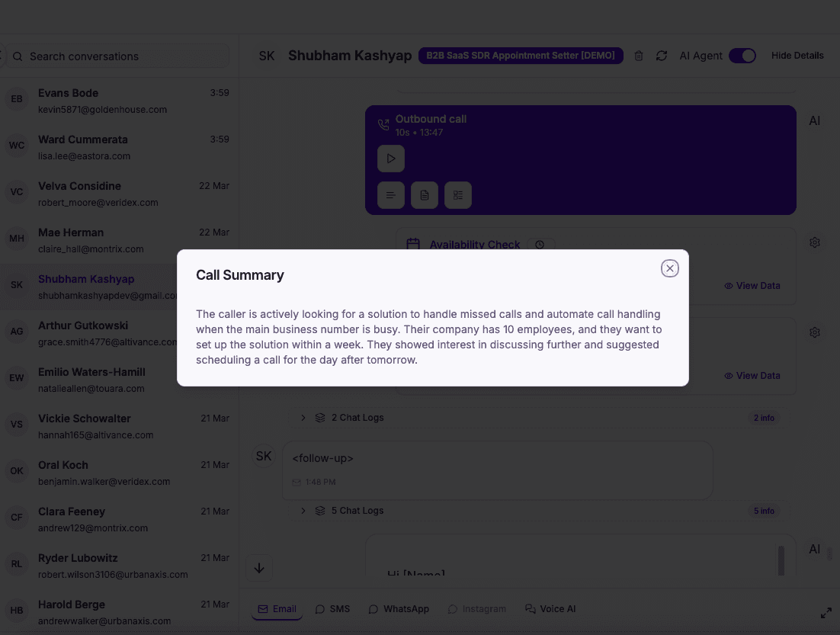Open the call transcript icon

tap(390, 195)
